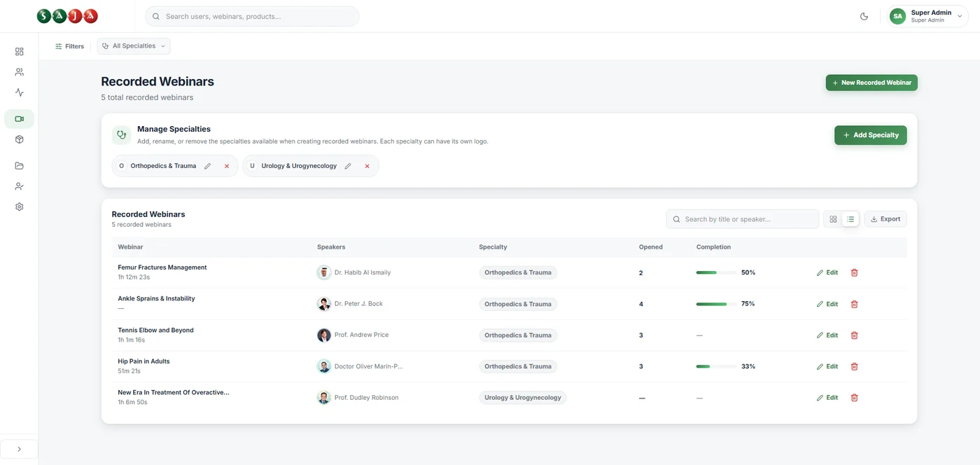Click Doctor Oliver Marin's avatar
980x465 pixels.
[x=323, y=366]
